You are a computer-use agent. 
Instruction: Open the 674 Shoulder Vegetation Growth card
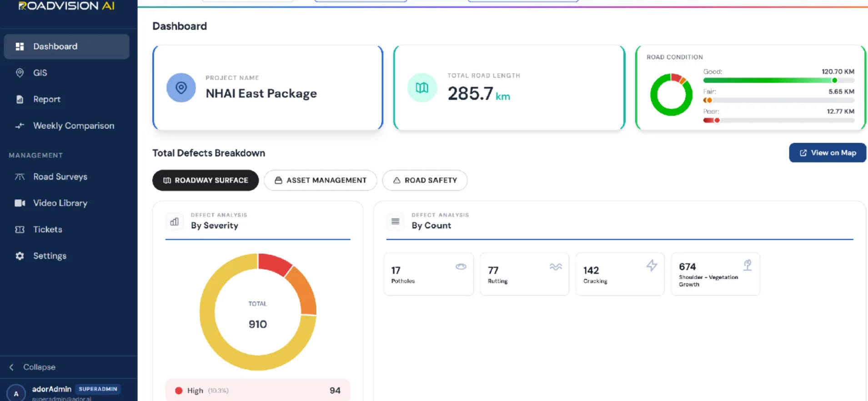tap(716, 274)
